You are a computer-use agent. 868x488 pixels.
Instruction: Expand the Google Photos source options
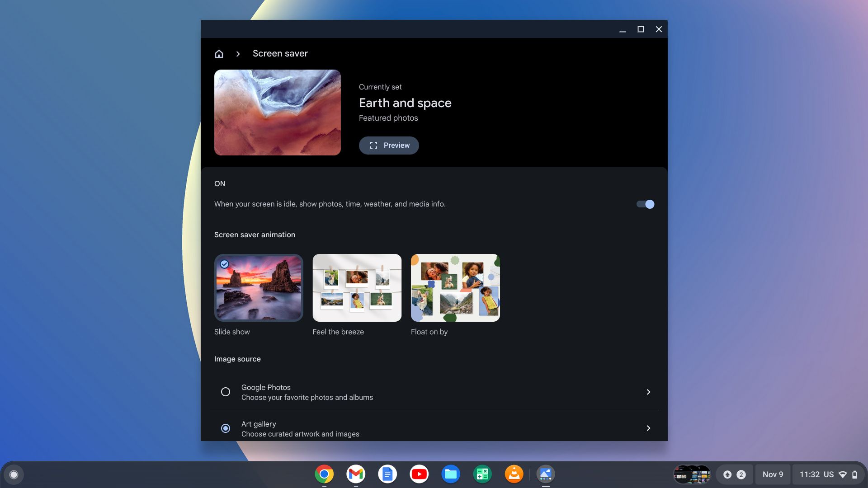[648, 392]
